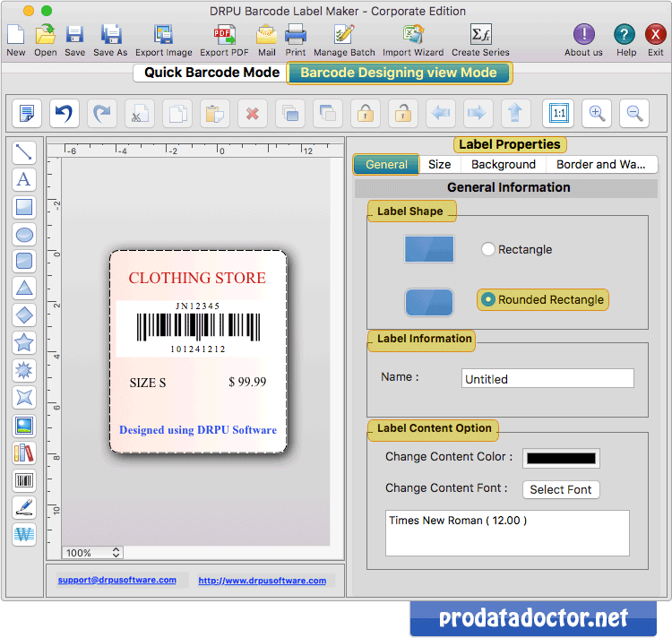Open Help
The image size is (672, 638).
(x=625, y=40)
